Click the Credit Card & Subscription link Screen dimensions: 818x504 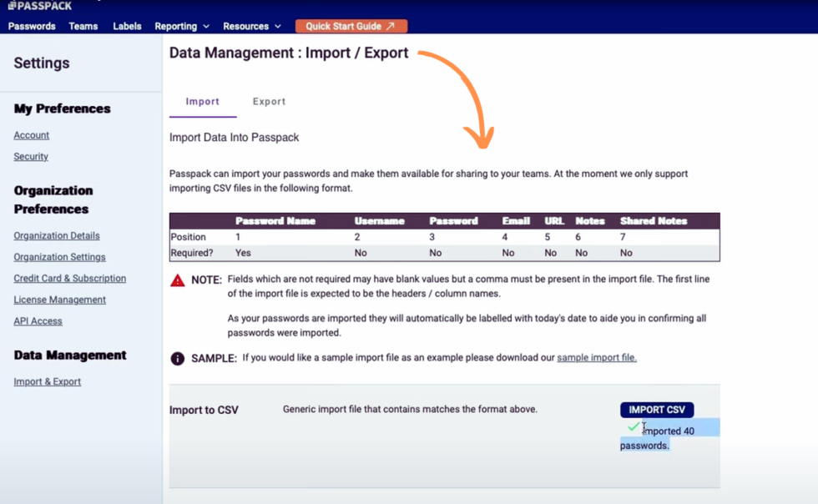[69, 278]
